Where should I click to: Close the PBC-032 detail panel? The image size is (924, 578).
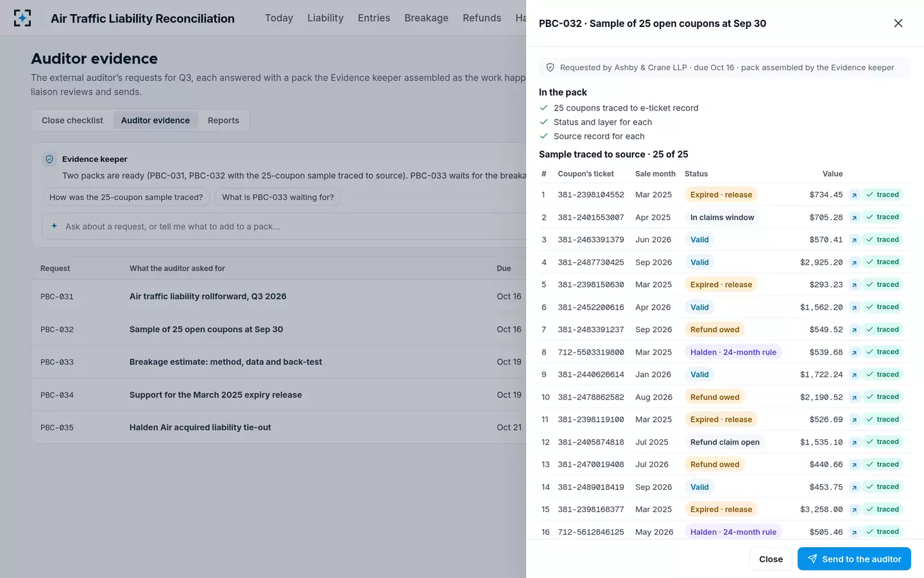tap(898, 23)
